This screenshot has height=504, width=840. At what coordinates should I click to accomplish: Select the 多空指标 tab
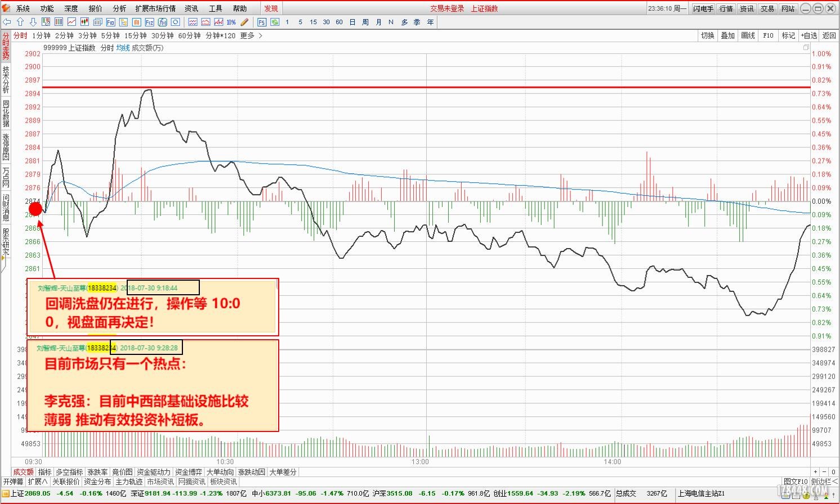coord(69,472)
